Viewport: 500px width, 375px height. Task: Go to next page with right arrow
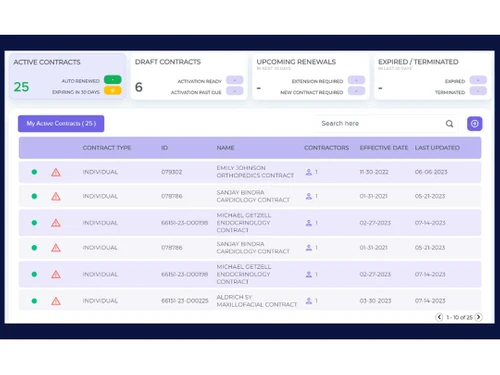click(478, 317)
